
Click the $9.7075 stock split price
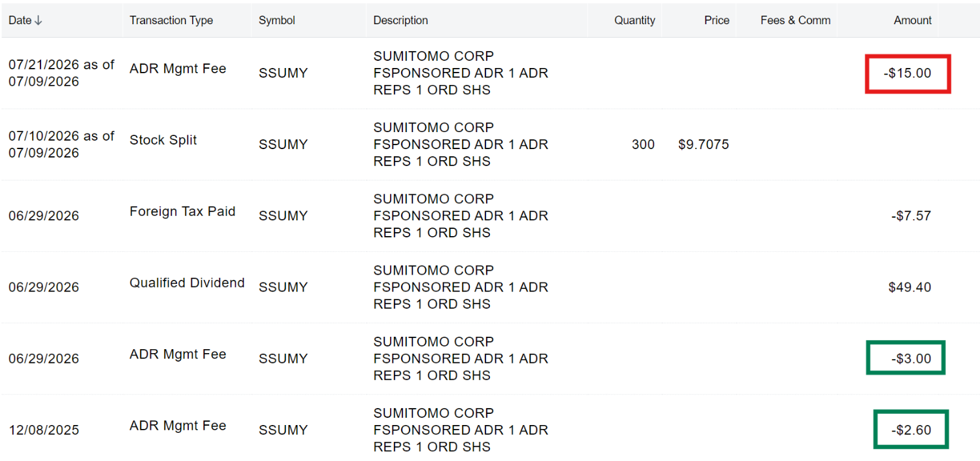pos(704,145)
